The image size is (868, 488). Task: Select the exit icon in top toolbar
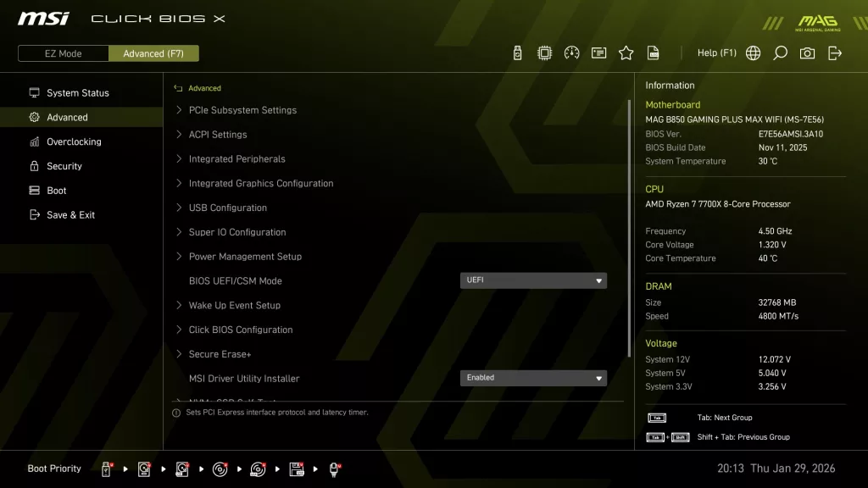pos(834,52)
